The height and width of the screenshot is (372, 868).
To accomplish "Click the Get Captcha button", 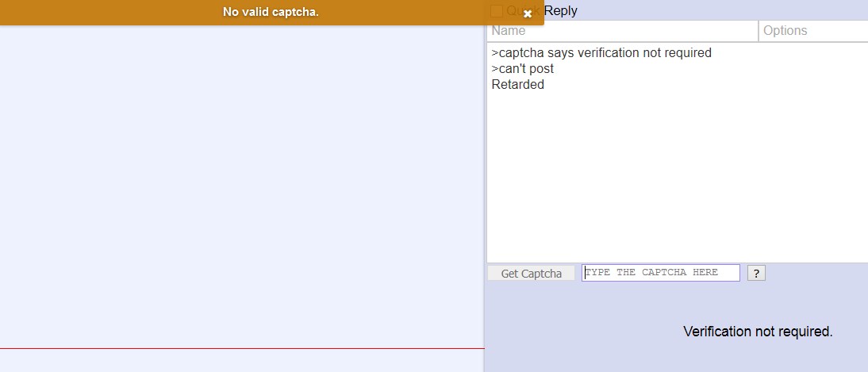I will click(531, 274).
